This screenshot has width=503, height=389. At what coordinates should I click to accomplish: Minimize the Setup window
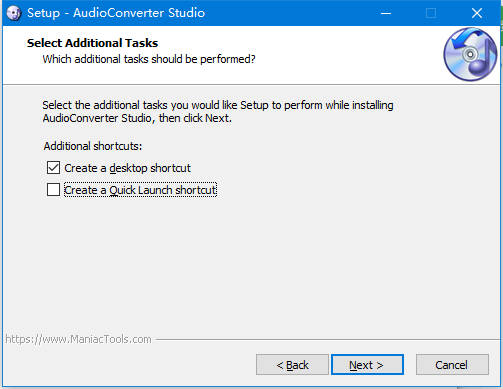tap(386, 13)
